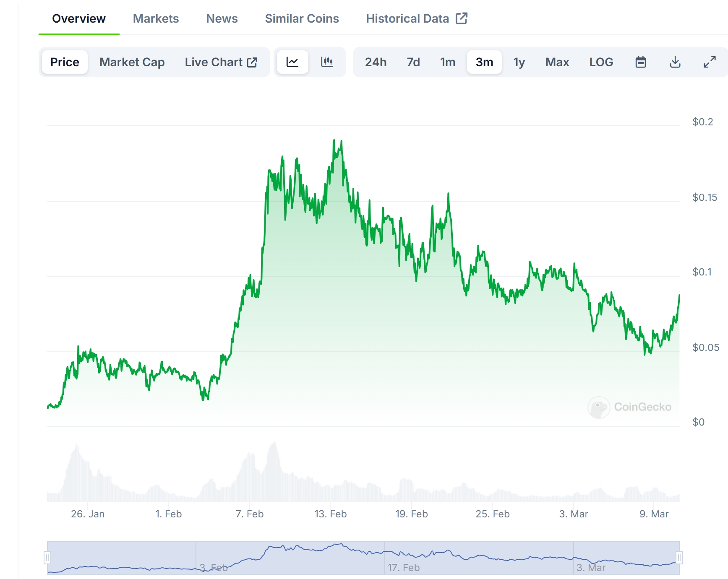Select the Market Cap chart mode
This screenshot has width=728, height=579.
click(132, 62)
